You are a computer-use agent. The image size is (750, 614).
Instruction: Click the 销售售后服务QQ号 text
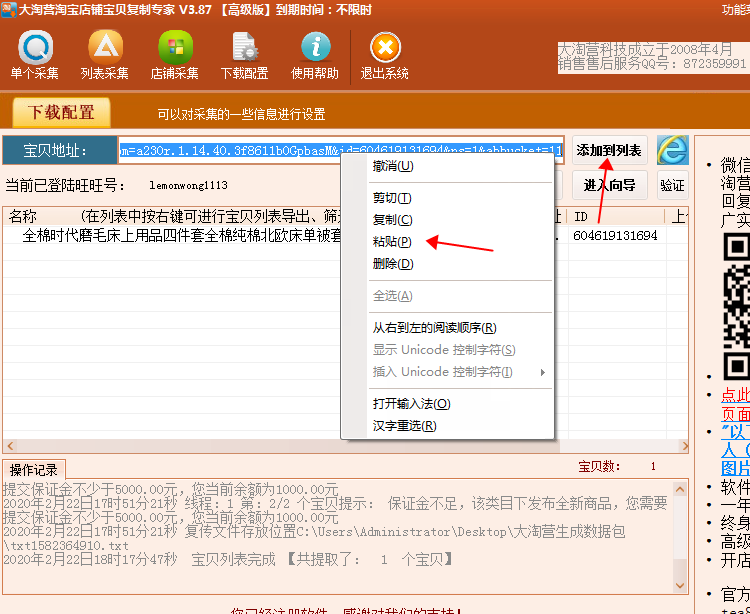click(x=652, y=64)
